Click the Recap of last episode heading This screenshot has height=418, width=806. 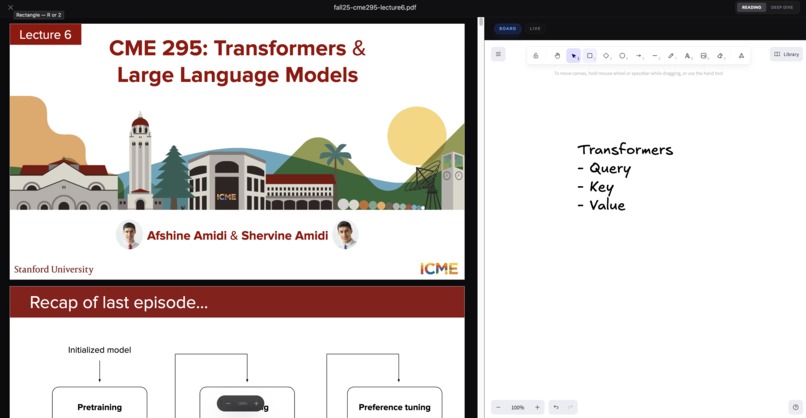[x=119, y=302]
